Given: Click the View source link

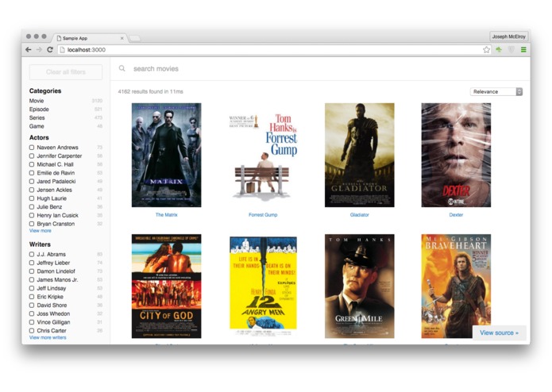Looking at the screenshot, I should click(x=500, y=332).
